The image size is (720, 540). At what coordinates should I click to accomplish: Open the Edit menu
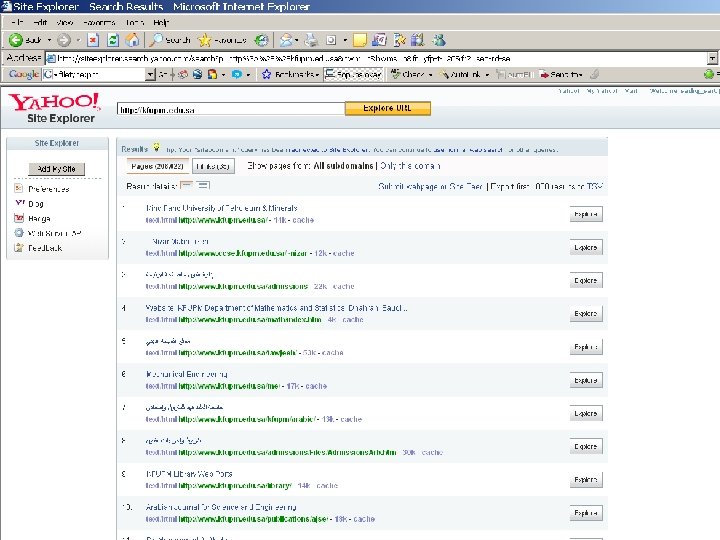click(40, 22)
